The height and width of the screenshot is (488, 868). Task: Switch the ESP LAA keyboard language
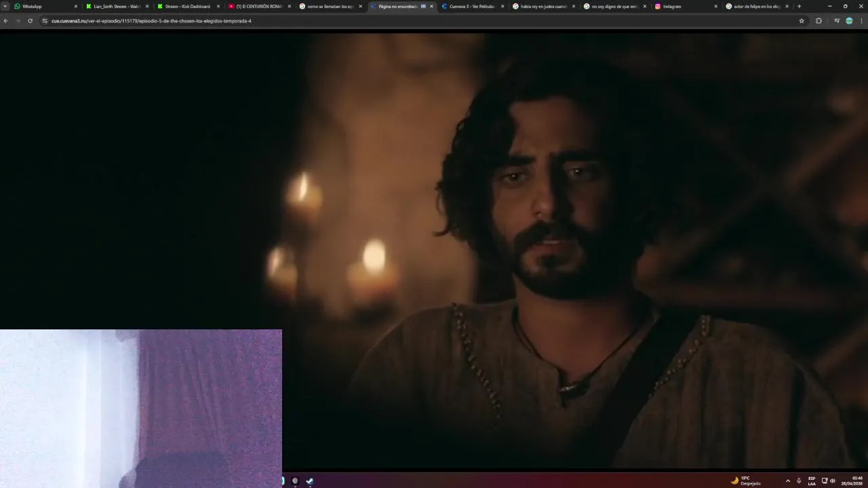pyautogui.click(x=812, y=481)
